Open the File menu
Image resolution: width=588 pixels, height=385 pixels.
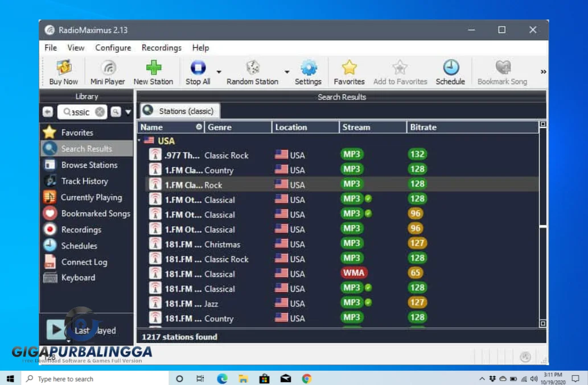point(51,48)
